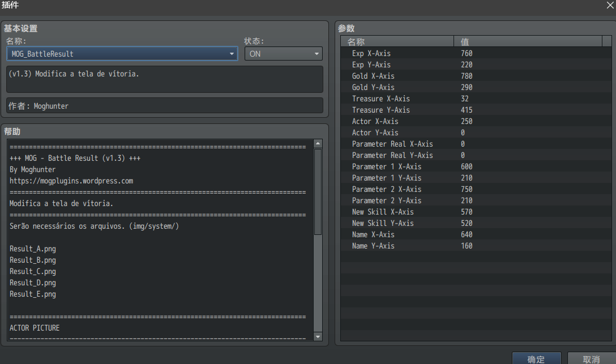Click Result_E.png in the help text
The height and width of the screenshot is (364, 616).
click(x=33, y=294)
